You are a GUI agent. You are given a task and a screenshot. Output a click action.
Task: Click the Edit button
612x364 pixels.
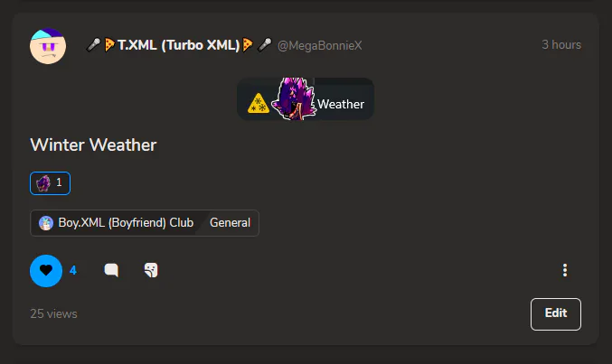coord(556,314)
